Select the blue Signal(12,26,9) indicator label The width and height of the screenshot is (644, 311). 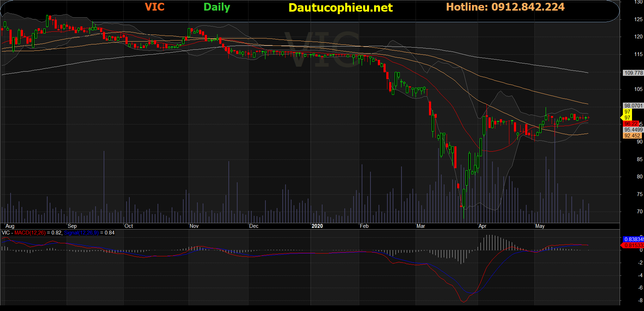click(81, 233)
